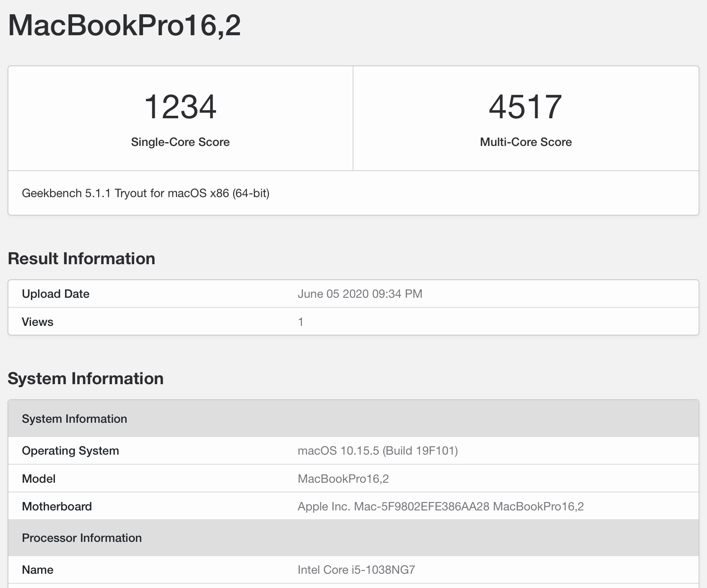Click the Views row label

tap(37, 322)
